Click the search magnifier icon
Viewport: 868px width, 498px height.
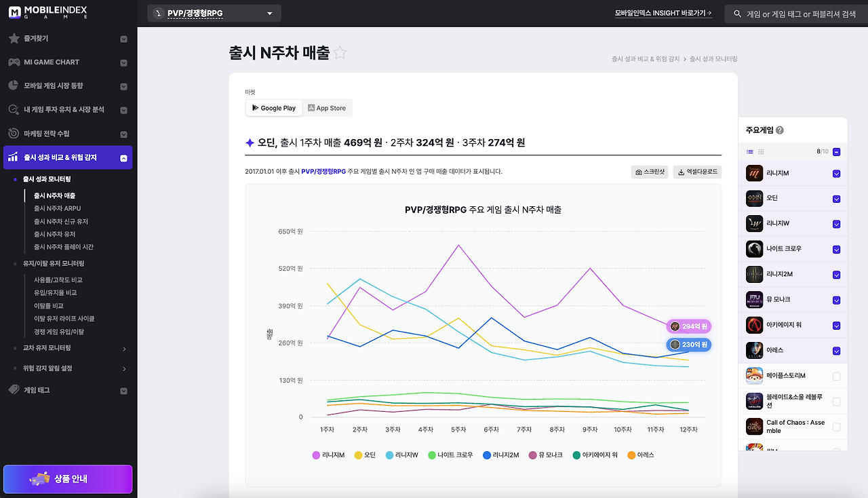pos(737,14)
